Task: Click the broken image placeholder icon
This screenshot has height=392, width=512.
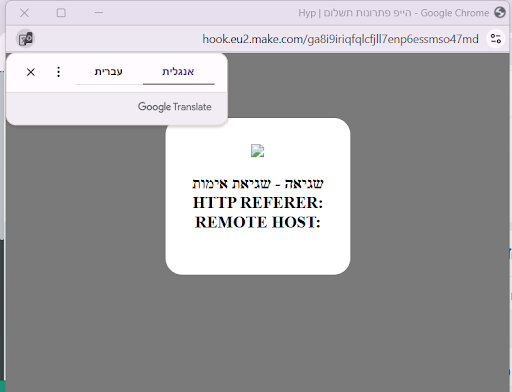Action: tap(258, 151)
